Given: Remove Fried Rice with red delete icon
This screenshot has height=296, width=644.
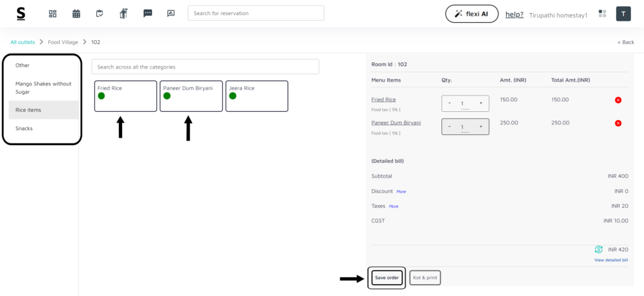Looking at the screenshot, I should pyautogui.click(x=618, y=100).
